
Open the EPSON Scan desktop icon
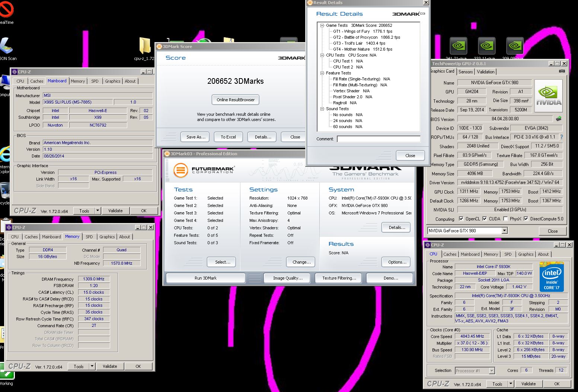coord(6,46)
